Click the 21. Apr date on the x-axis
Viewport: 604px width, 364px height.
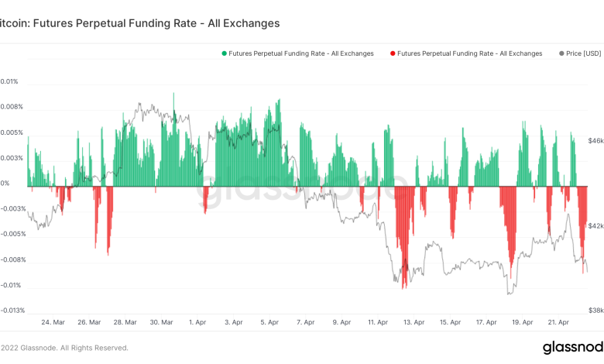point(559,321)
